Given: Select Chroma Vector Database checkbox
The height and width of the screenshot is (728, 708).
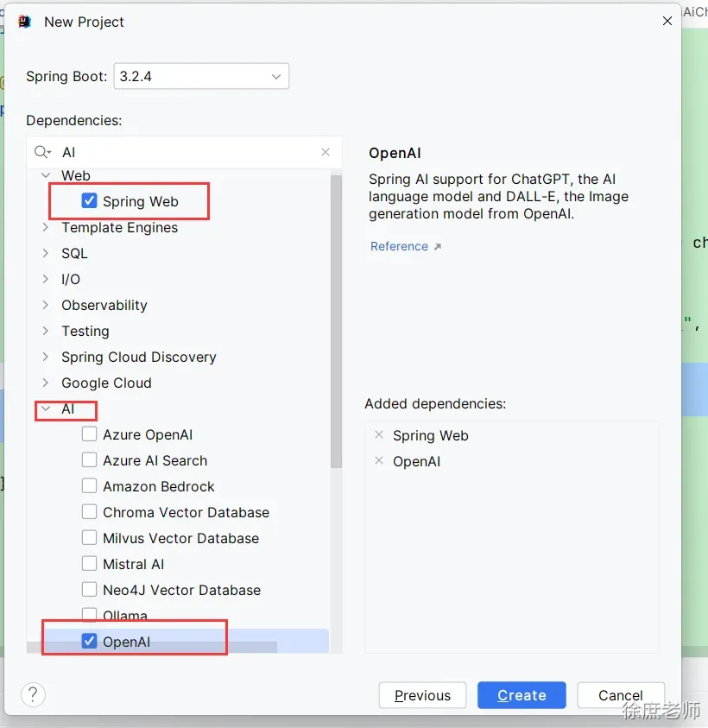Looking at the screenshot, I should click(89, 511).
